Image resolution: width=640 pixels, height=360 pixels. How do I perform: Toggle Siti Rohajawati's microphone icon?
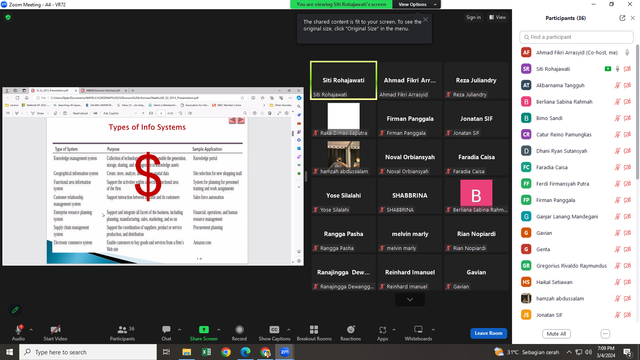tap(618, 69)
